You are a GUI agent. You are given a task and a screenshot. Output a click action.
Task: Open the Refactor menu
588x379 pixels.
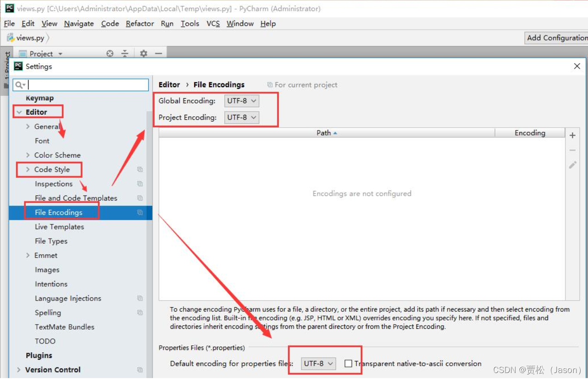140,24
